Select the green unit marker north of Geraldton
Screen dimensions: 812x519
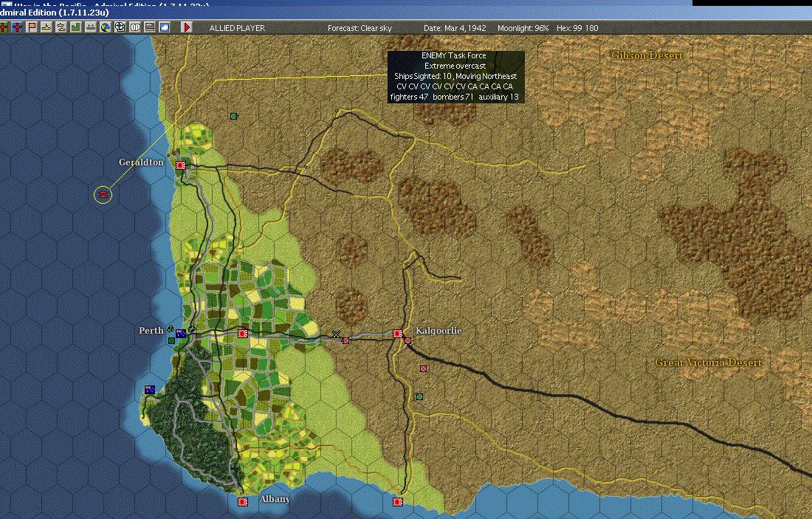[x=234, y=116]
